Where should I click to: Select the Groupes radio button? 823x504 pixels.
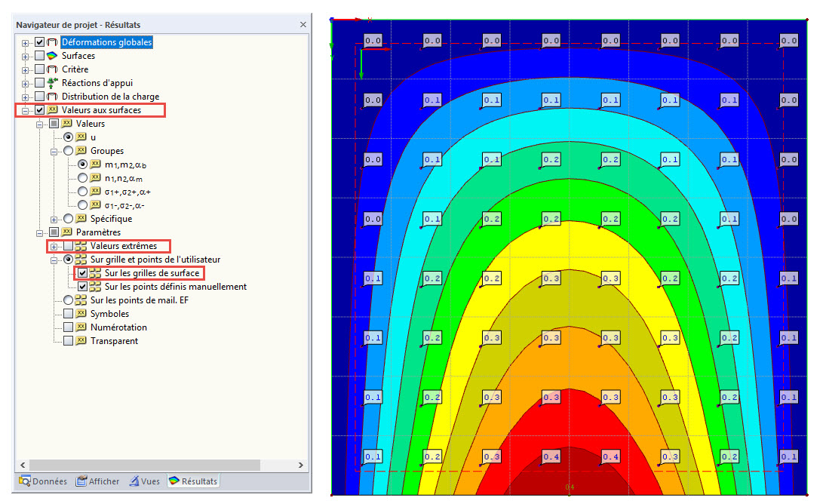click(68, 151)
